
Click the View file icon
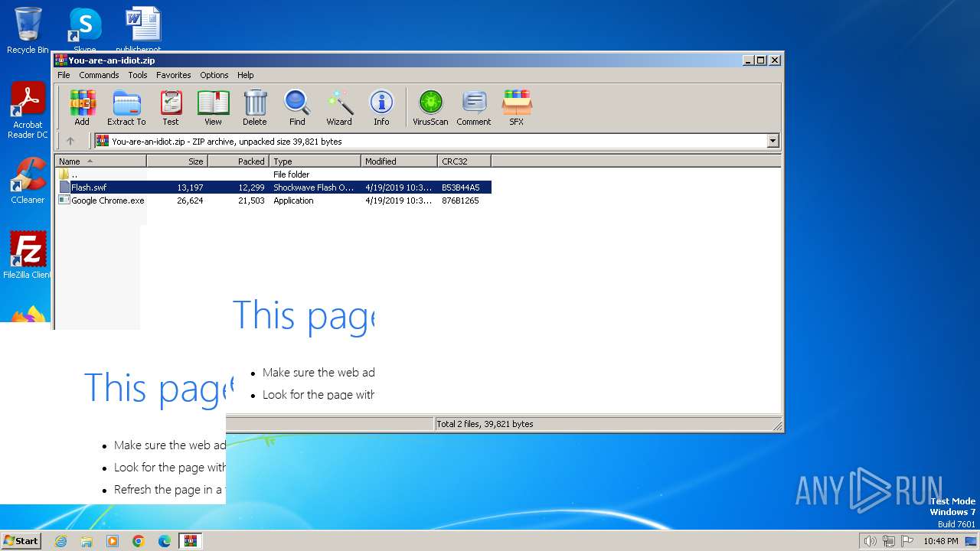[213, 107]
